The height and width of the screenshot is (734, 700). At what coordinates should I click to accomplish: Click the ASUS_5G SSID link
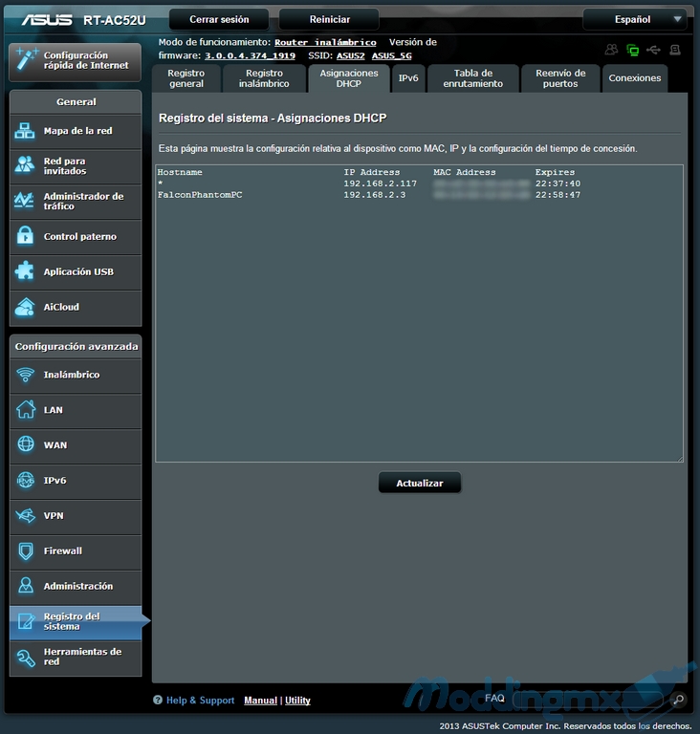click(392, 55)
